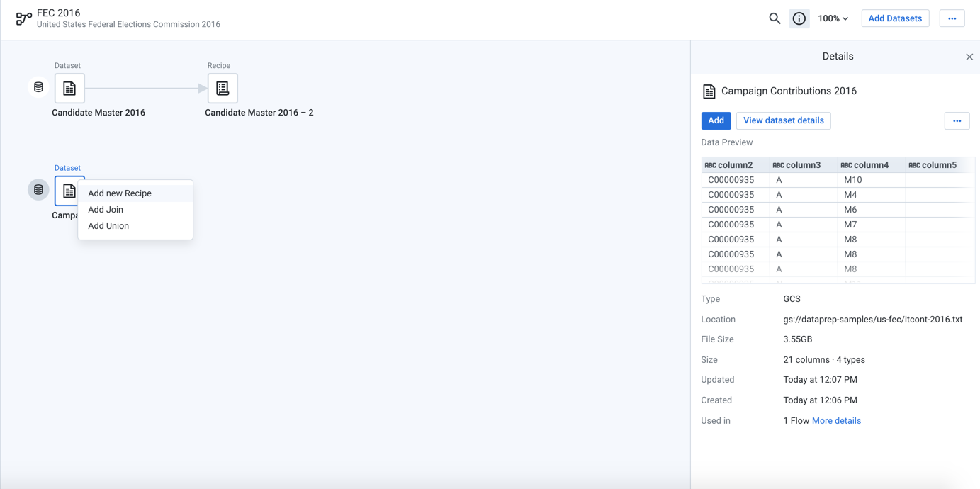
Task: Open the ellipsis menu in the Details panel
Action: pyautogui.click(x=957, y=120)
